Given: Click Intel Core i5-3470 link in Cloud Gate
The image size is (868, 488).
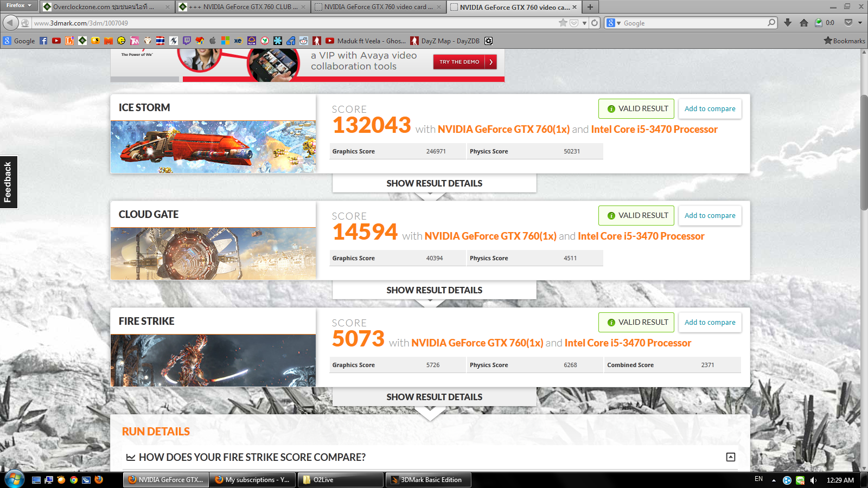Looking at the screenshot, I should point(641,236).
